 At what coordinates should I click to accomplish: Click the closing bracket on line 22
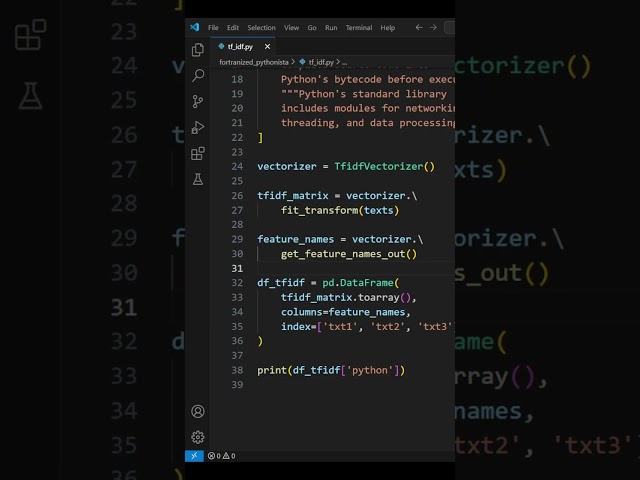click(x=260, y=138)
